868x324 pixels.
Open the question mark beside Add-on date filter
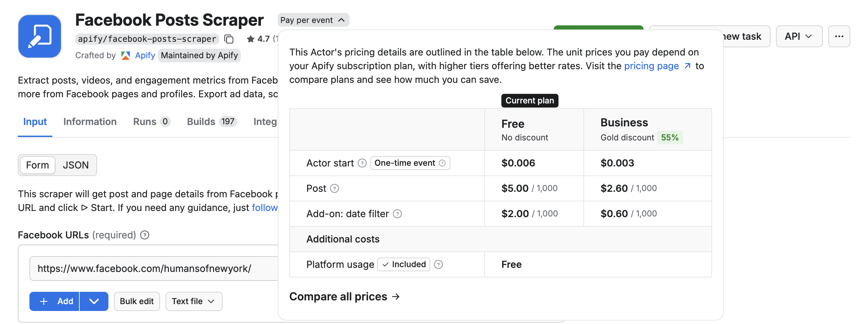pyautogui.click(x=397, y=214)
